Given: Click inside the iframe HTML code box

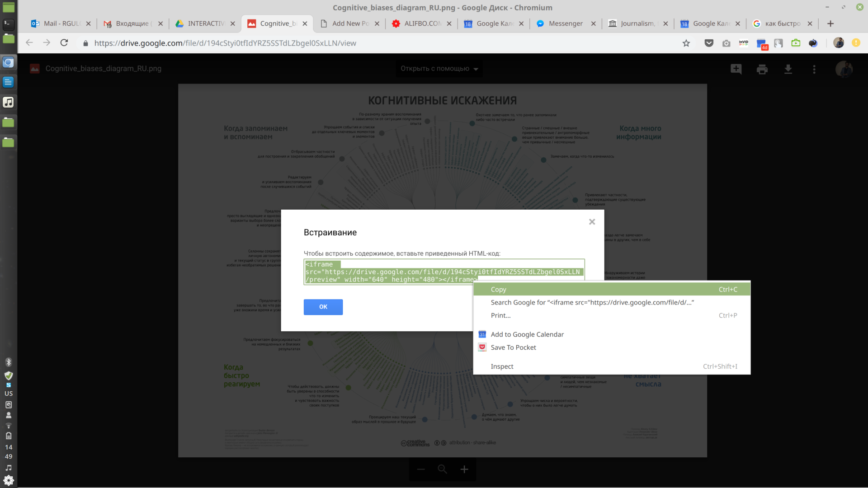Looking at the screenshot, I should click(444, 272).
